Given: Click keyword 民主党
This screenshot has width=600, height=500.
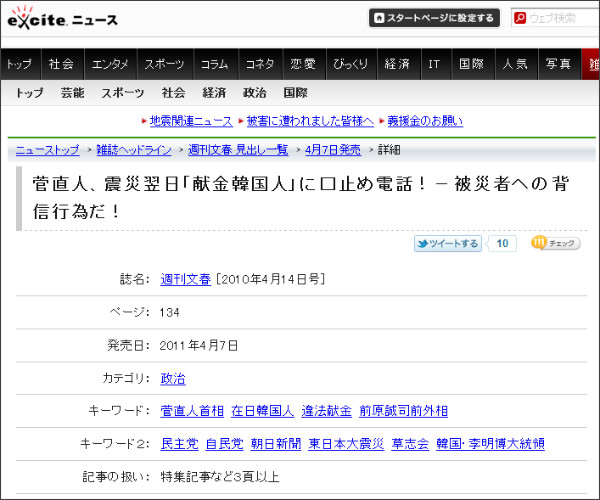Looking at the screenshot, I should click(x=179, y=444).
